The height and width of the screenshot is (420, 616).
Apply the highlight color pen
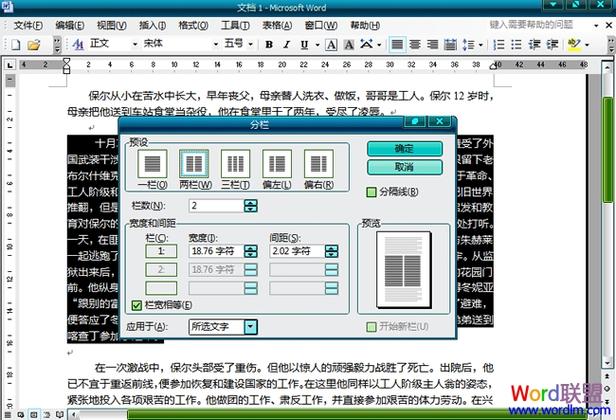click(x=574, y=44)
